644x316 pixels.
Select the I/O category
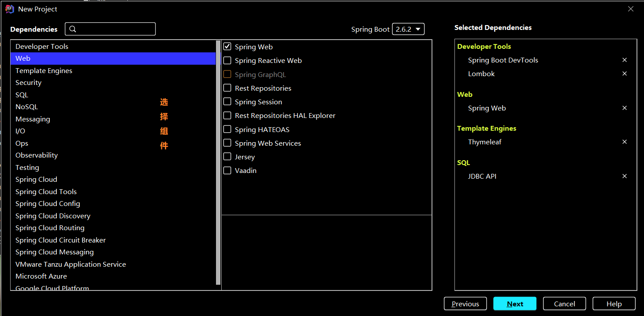113,131
